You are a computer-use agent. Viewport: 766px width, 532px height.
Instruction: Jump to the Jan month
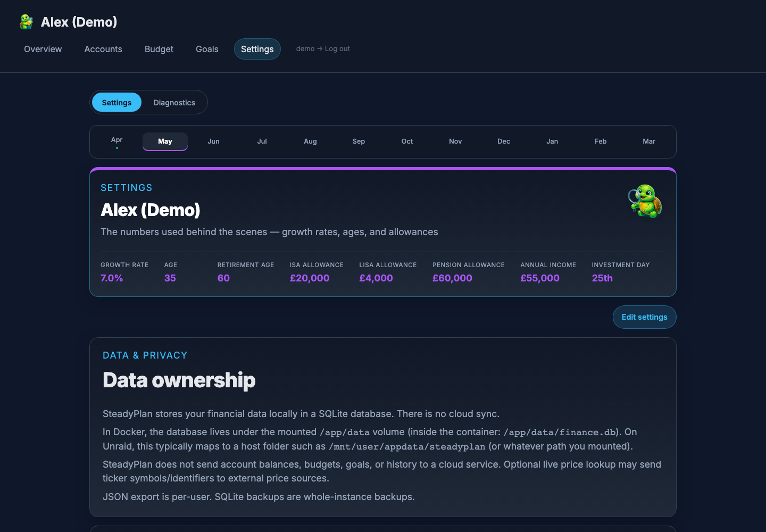[552, 142]
